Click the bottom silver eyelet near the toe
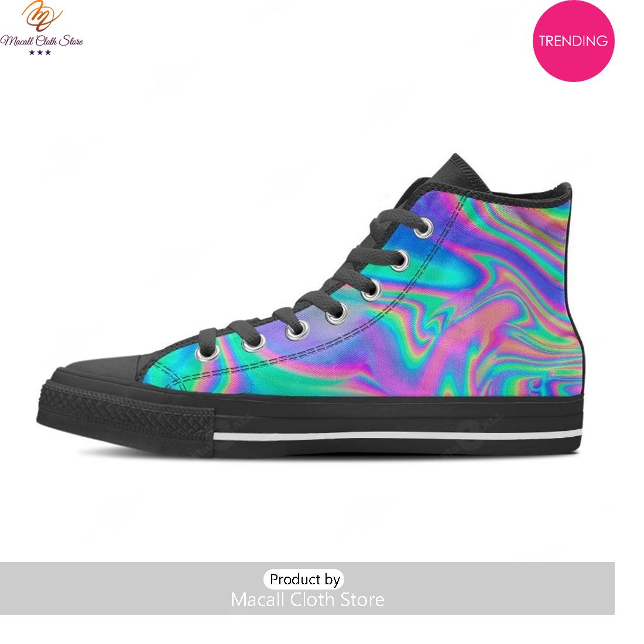The width and height of the screenshot is (644, 644). tap(207, 352)
